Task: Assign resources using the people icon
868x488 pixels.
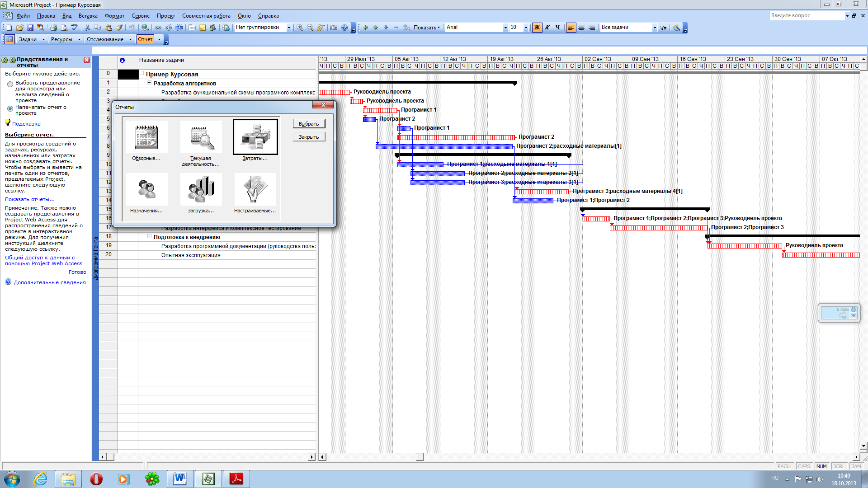Action: coord(213,28)
